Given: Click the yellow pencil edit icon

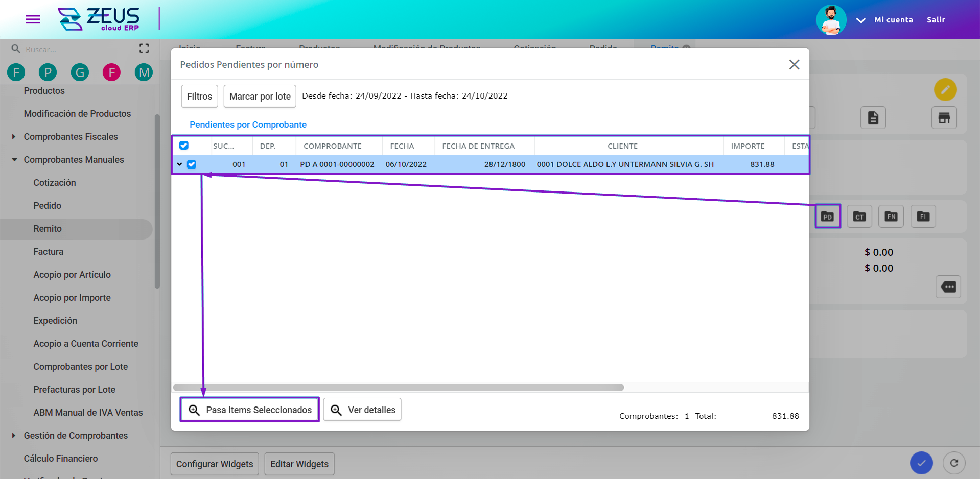Looking at the screenshot, I should [x=945, y=90].
